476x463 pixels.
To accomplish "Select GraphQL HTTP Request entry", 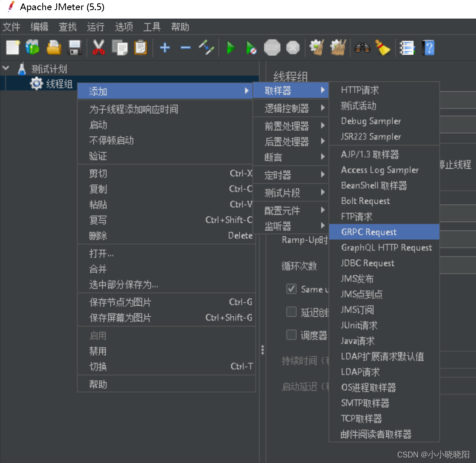I will pos(384,247).
